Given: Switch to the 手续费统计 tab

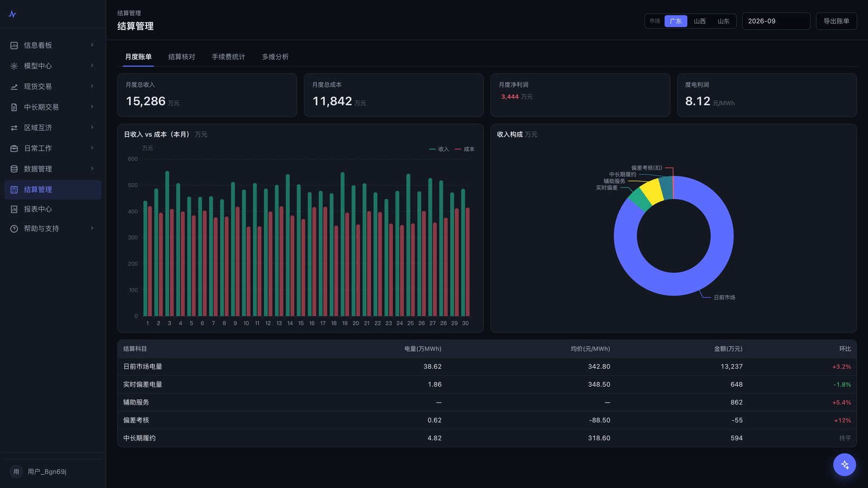Looking at the screenshot, I should coord(228,57).
